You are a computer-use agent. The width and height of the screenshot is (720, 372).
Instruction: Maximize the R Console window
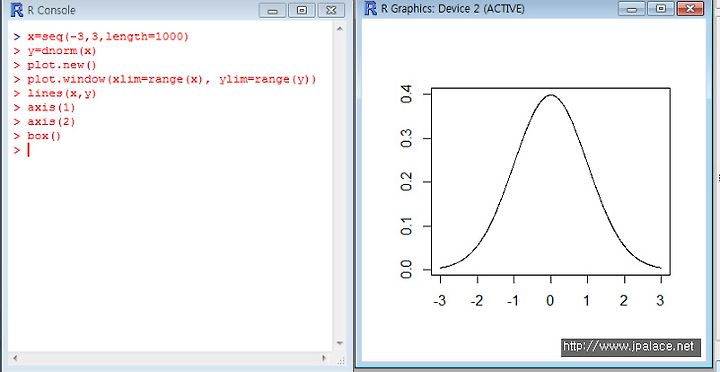point(302,10)
